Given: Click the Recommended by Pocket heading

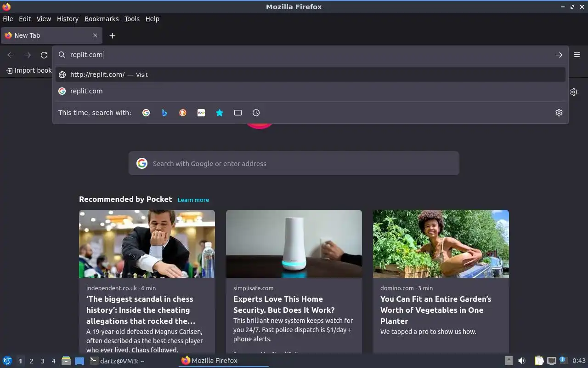Looking at the screenshot, I should pos(125,199).
